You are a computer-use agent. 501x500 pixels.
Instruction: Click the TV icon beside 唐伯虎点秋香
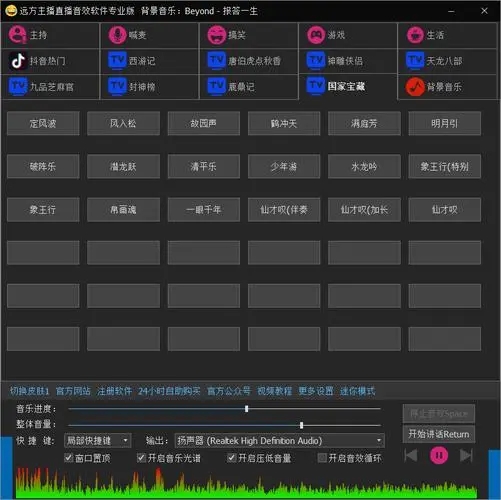[217, 61]
